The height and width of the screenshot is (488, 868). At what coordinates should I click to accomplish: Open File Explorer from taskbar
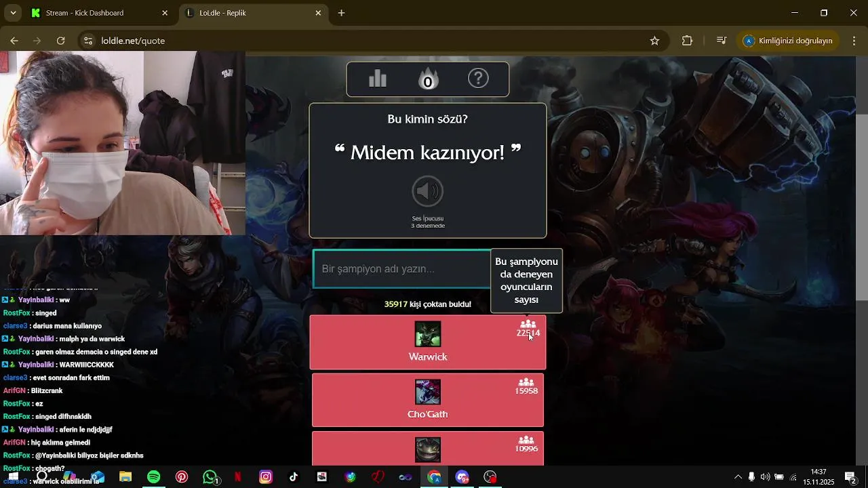click(125, 477)
